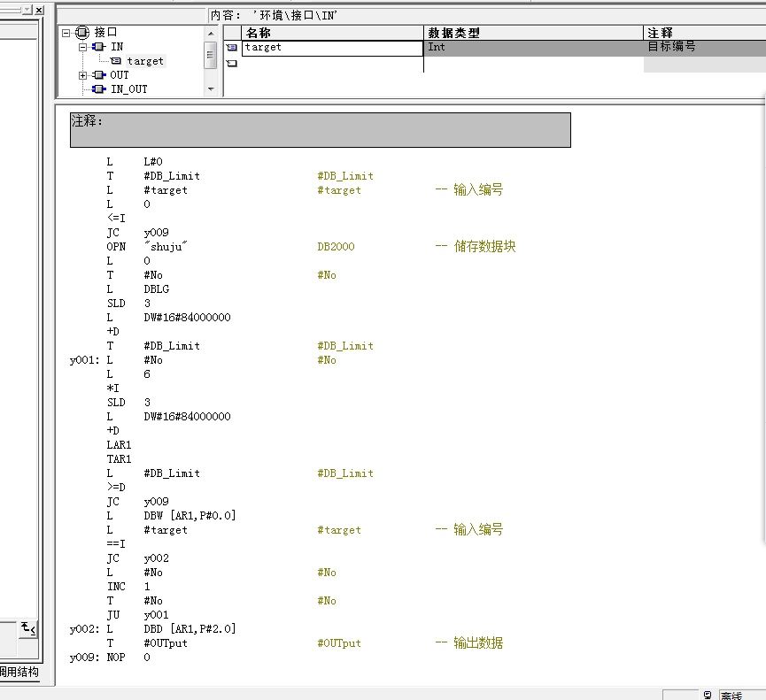Click the target row selector icon

click(231, 48)
